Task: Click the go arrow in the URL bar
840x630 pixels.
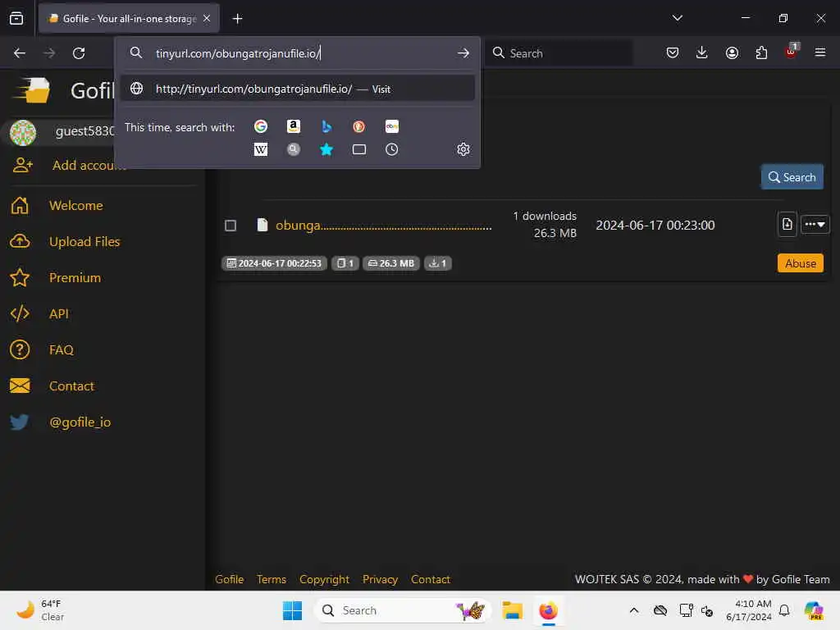Action: [x=463, y=53]
